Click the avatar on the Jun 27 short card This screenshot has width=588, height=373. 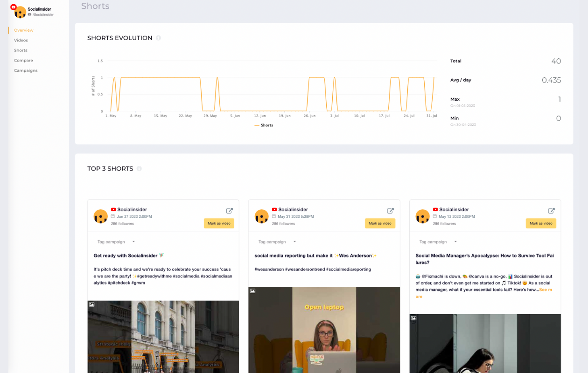click(x=101, y=216)
